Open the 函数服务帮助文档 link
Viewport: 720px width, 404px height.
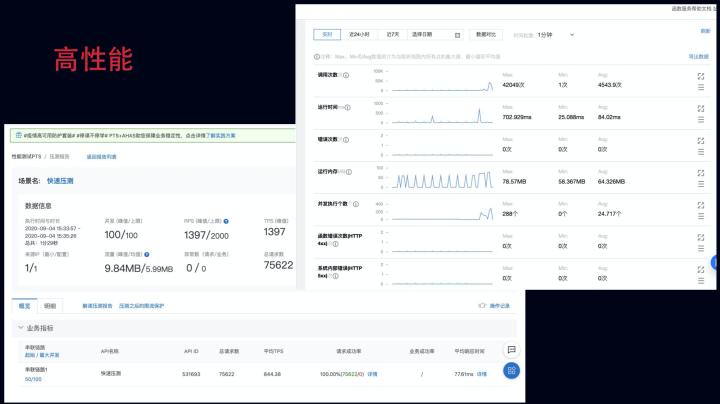tap(691, 9)
